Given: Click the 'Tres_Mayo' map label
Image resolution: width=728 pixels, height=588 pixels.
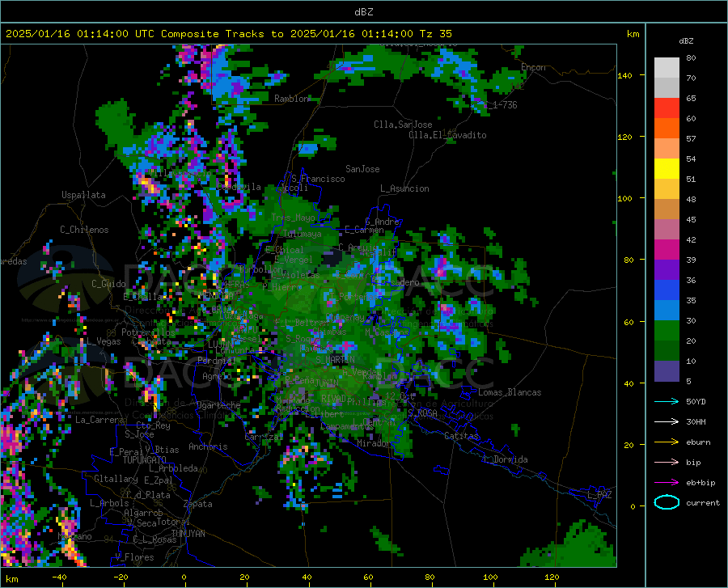Looking at the screenshot, I should click(x=294, y=218).
